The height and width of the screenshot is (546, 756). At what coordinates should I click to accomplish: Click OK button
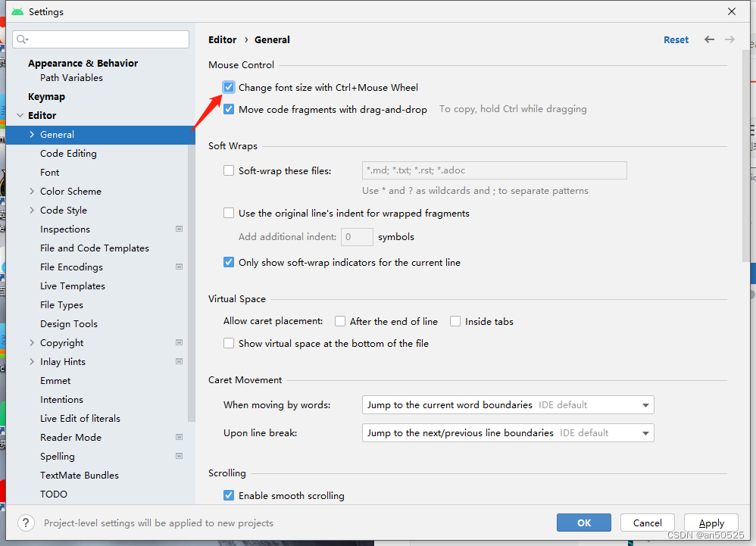coord(584,523)
